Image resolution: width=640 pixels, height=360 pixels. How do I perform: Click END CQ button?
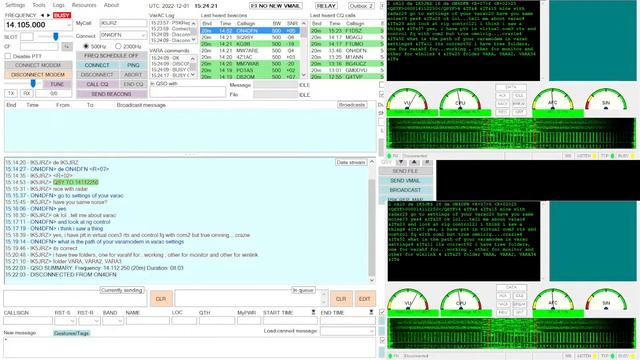133,84
